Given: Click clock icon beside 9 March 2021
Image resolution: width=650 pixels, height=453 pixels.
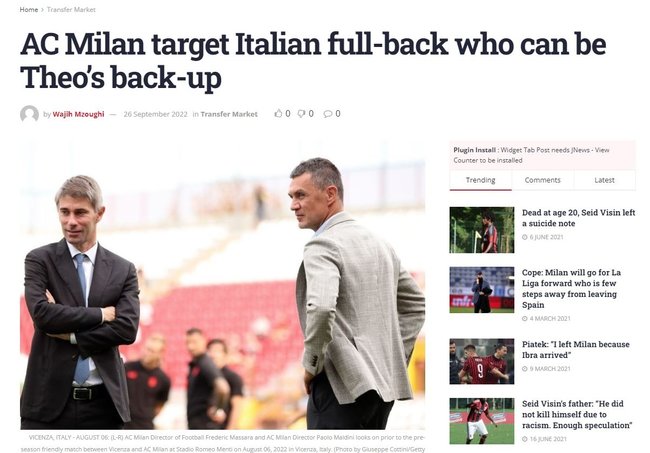Looking at the screenshot, I should [x=525, y=369].
